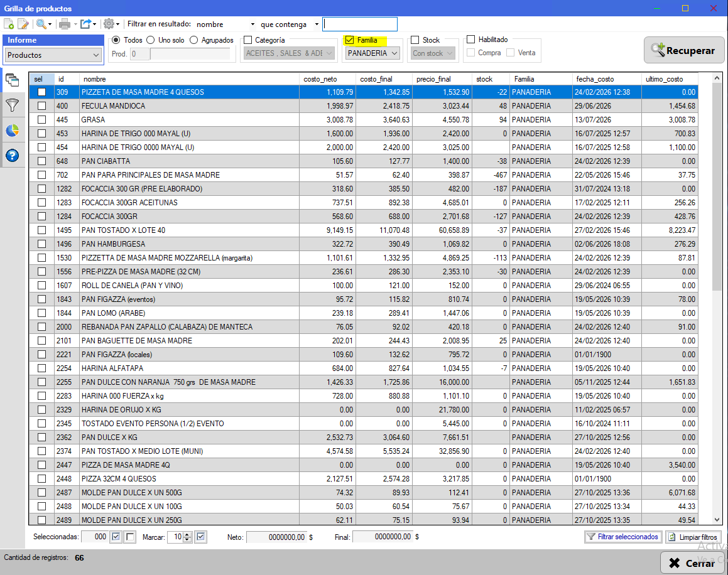Click the scrollbar down arrow of the grid
Image resolution: width=728 pixels, height=575 pixels.
[x=717, y=520]
